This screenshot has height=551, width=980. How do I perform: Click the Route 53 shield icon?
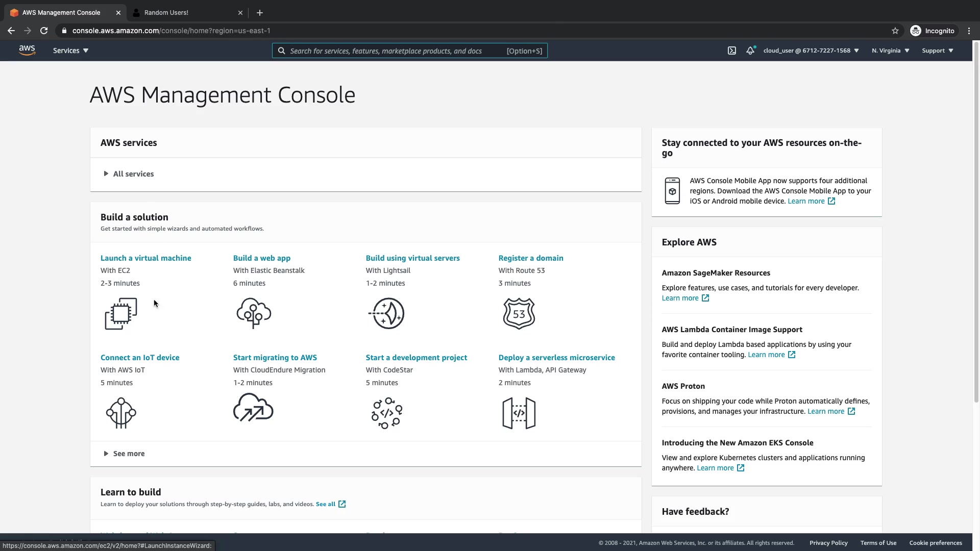coord(519,313)
